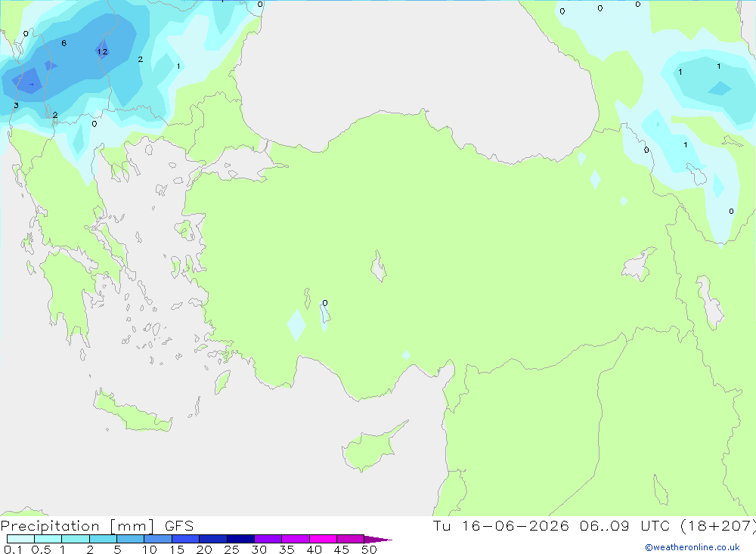756x554 pixels.
Task: Click the '12' precipitation value on map
Action: (102, 51)
